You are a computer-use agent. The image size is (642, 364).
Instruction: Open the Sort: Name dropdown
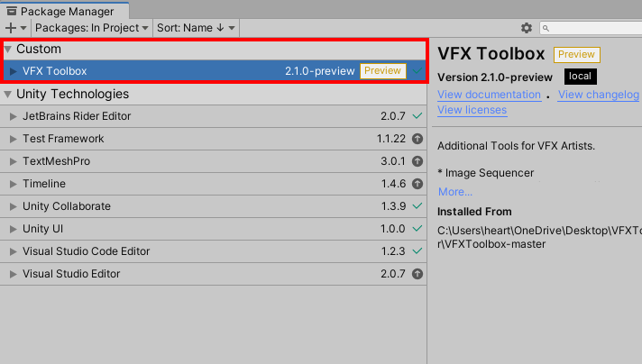point(196,28)
